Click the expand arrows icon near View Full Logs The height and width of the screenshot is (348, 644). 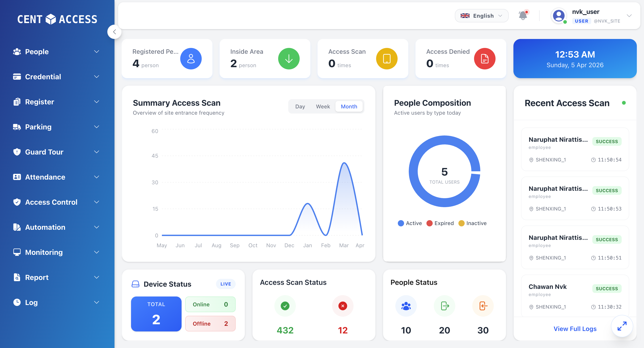coord(622,326)
